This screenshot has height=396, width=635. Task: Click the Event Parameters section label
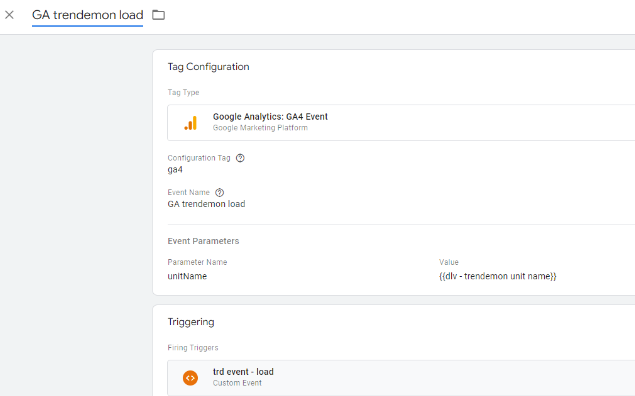tap(203, 241)
